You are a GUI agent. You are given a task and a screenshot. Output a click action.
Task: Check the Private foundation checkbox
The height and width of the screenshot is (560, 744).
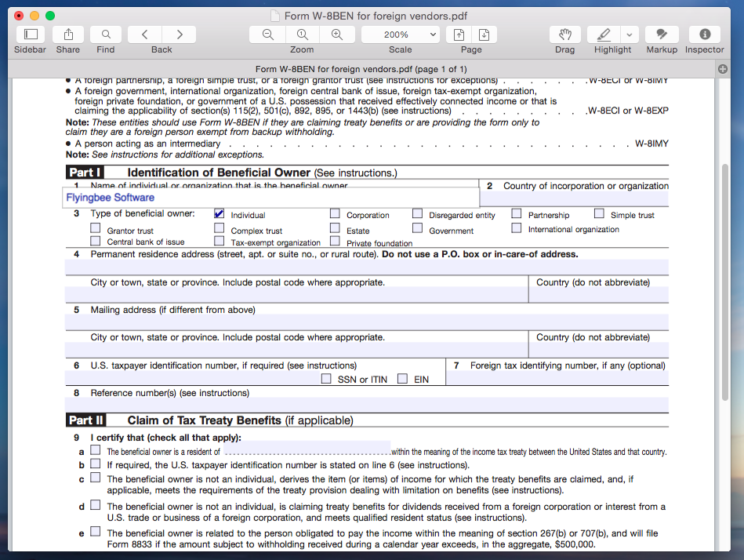point(335,241)
